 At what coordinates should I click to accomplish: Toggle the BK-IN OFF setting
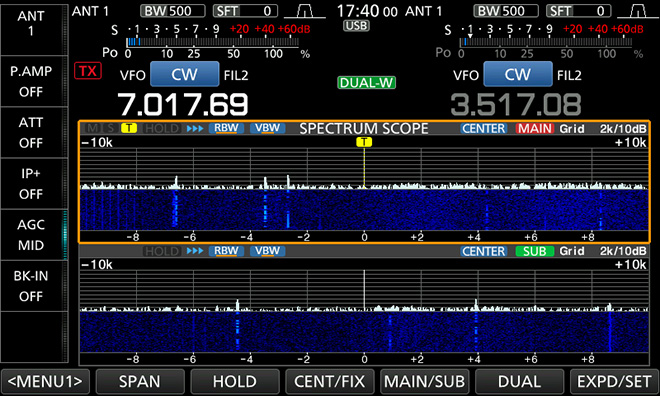[31, 286]
